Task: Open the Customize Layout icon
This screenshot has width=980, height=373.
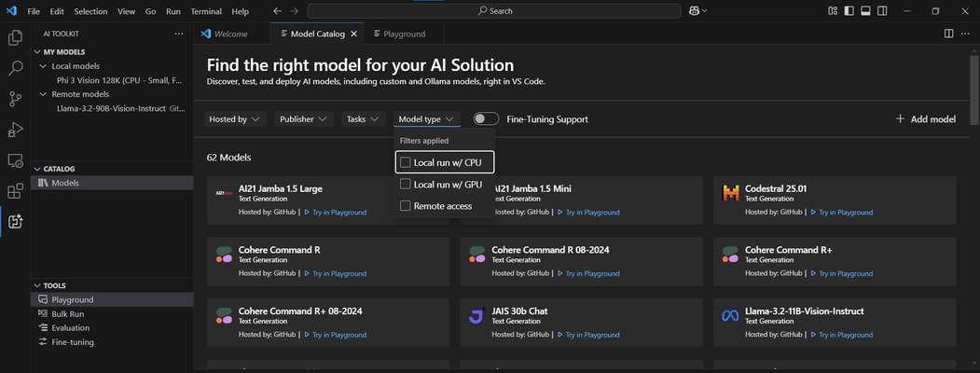Action: [x=833, y=10]
